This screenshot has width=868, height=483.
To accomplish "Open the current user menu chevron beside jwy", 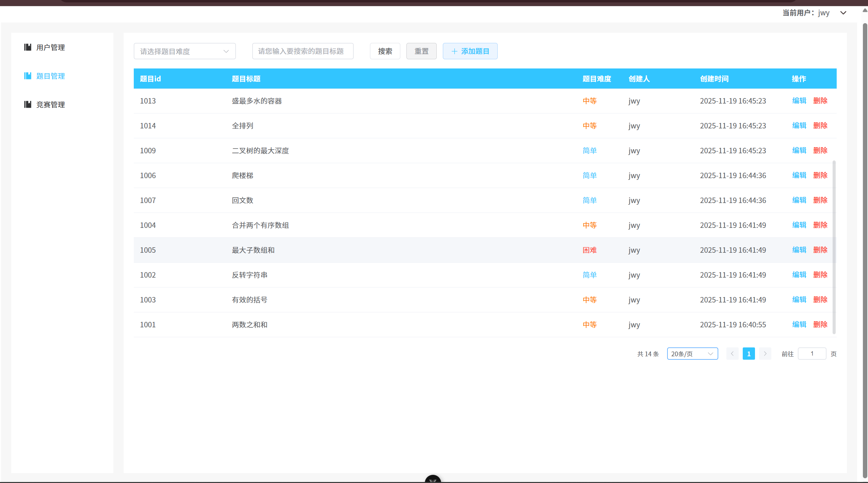I will (x=843, y=13).
